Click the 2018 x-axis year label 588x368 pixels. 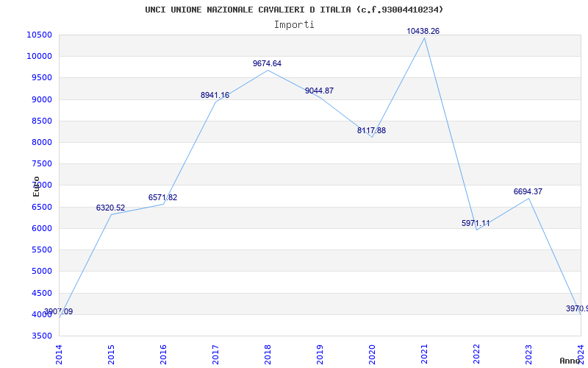tap(268, 354)
